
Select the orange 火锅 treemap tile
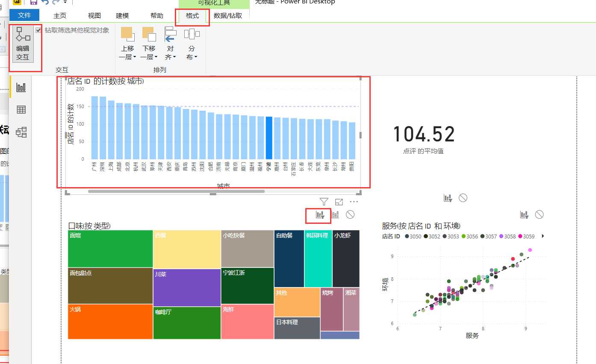[110, 321]
